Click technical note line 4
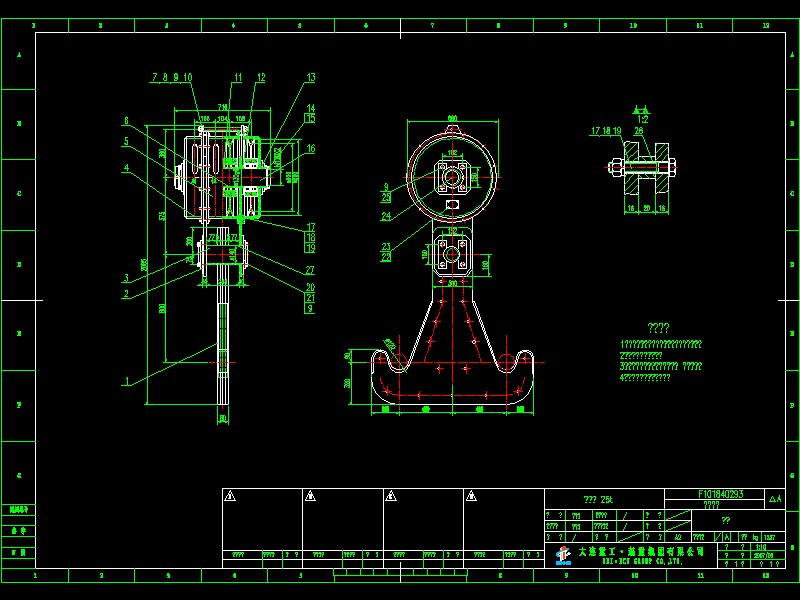The width and height of the screenshot is (800, 600). coord(645,378)
